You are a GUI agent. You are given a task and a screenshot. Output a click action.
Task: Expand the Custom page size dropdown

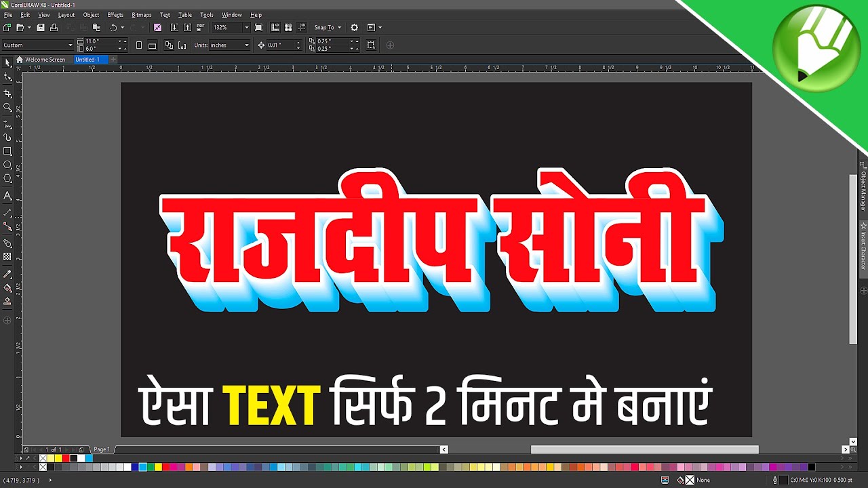click(x=70, y=45)
